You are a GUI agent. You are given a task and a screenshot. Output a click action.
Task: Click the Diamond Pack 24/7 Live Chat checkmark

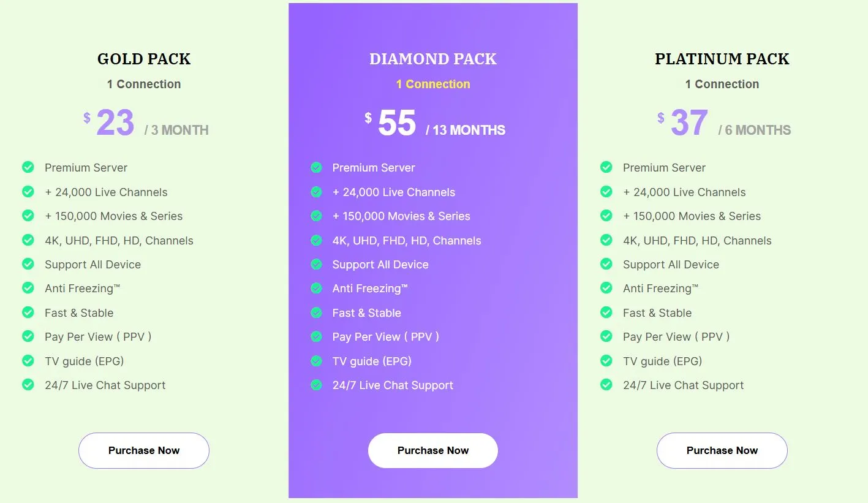coord(316,385)
